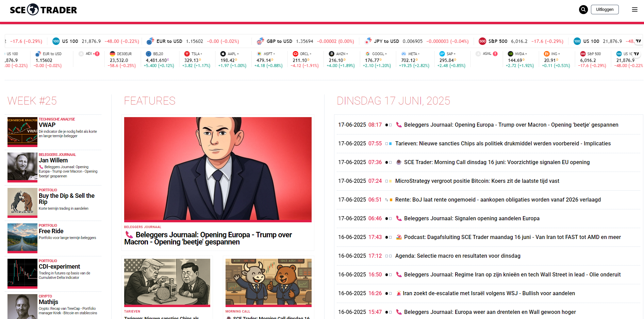The height and width of the screenshot is (319, 644).
Task: Open VWAP technische analyse thumbnail
Action: (22, 132)
